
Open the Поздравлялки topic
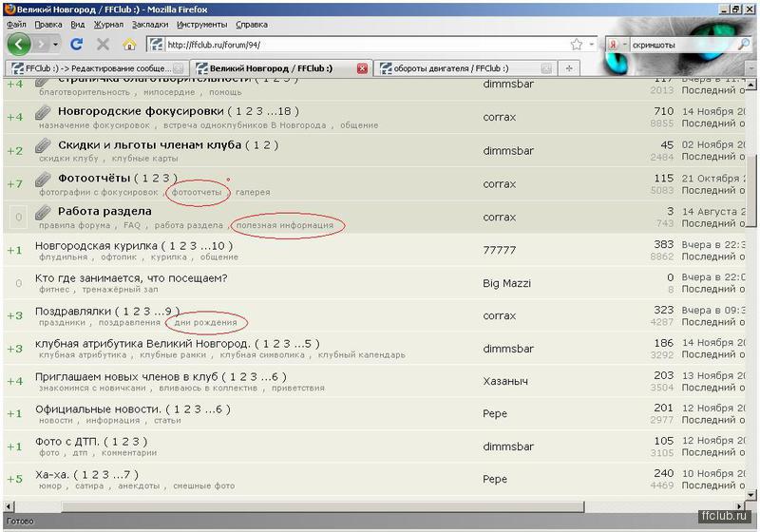tap(73, 311)
